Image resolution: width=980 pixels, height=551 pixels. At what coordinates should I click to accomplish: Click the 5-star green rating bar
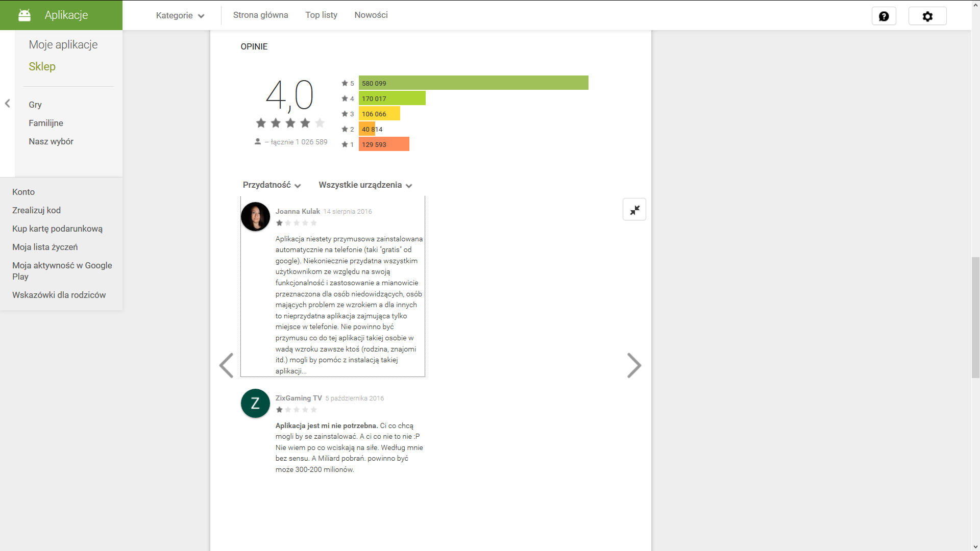[x=473, y=83]
